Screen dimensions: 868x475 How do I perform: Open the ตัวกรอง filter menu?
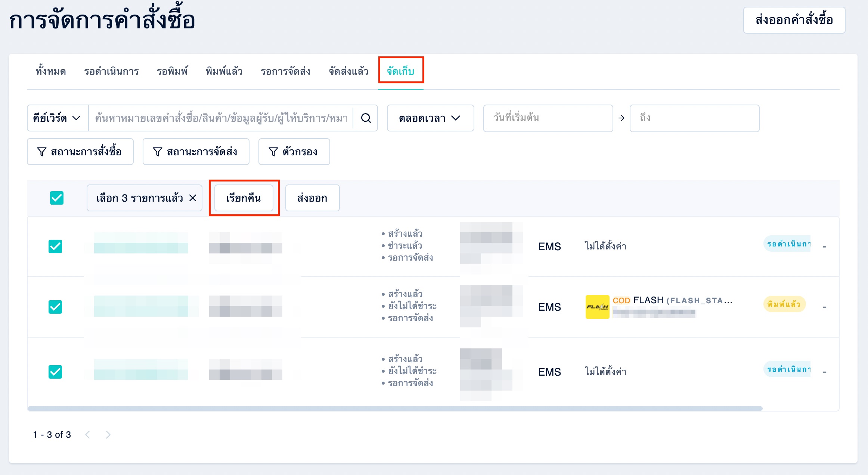(x=294, y=152)
